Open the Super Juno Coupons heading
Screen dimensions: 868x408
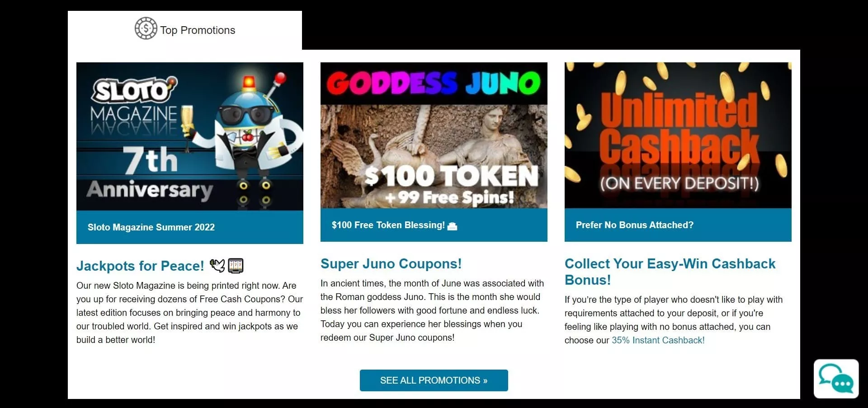(x=391, y=263)
